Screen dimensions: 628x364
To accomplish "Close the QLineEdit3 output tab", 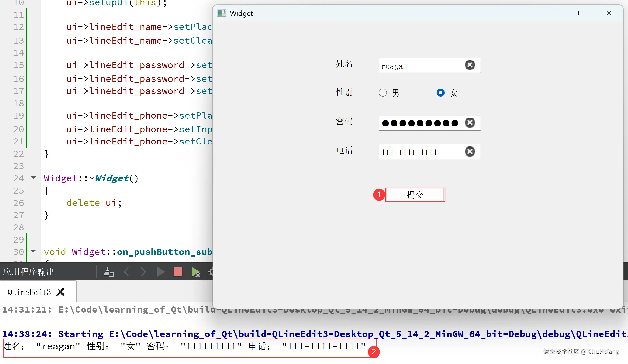I will pos(60,292).
